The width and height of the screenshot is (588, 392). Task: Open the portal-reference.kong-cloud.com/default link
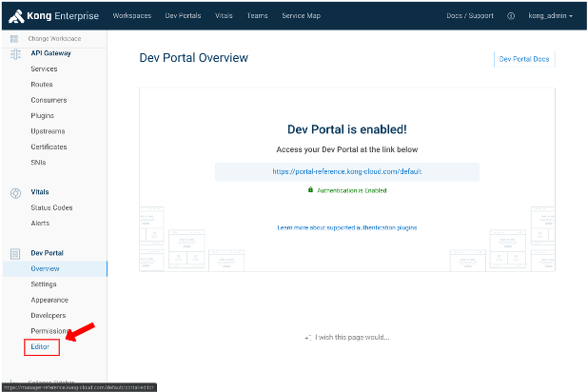pyautogui.click(x=347, y=172)
